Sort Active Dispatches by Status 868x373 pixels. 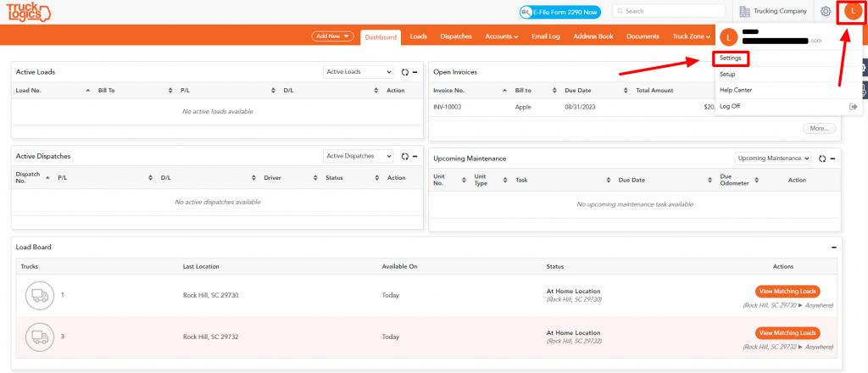pyautogui.click(x=377, y=178)
